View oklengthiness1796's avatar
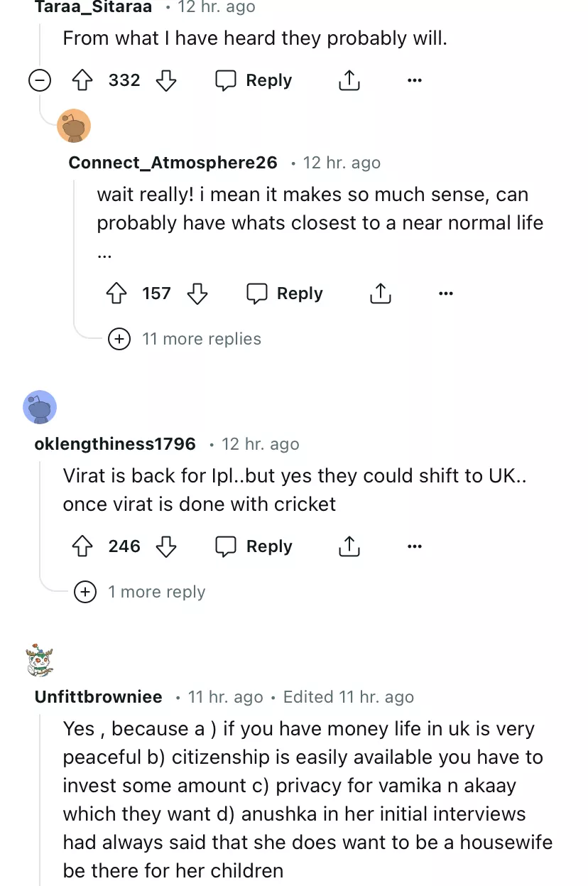The height and width of the screenshot is (886, 588). point(40,407)
